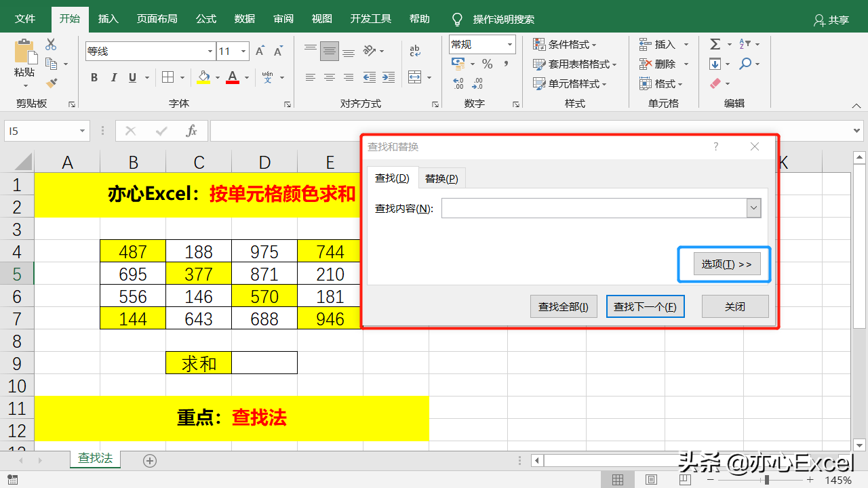Switch to the 替换(P) dialog tab
This screenshot has width=868, height=488.
pyautogui.click(x=441, y=178)
